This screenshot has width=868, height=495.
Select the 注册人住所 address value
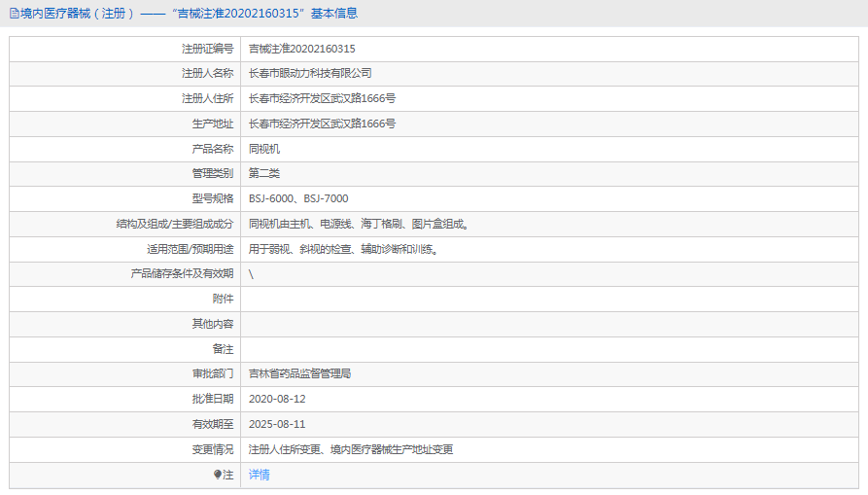click(x=322, y=98)
